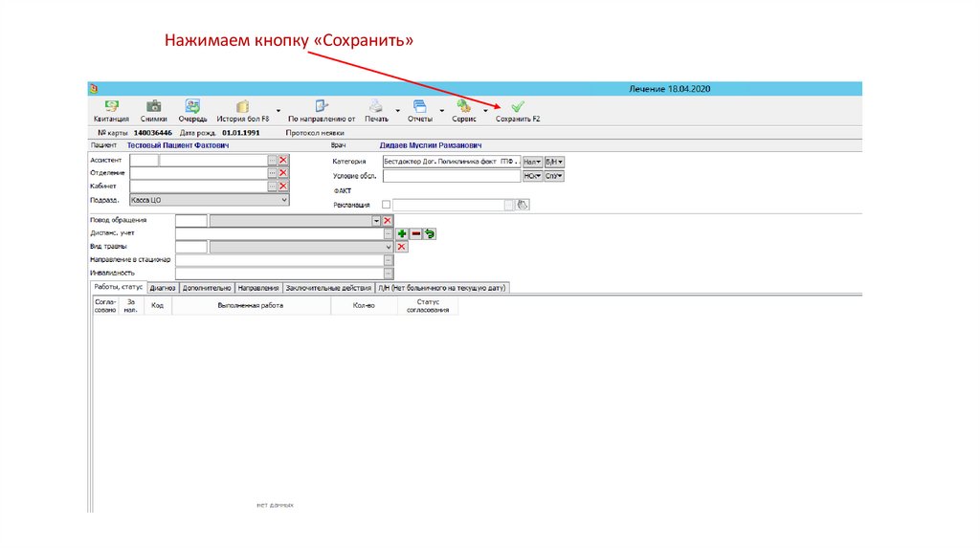This screenshot has width=980, height=549.
Task: Click the icon button beside Рекламация field
Action: (523, 205)
